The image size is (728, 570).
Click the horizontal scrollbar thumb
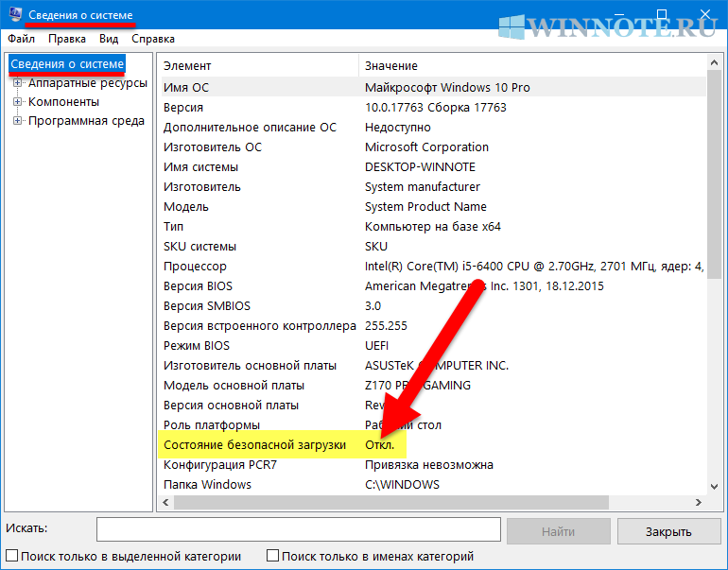pyautogui.click(x=390, y=502)
